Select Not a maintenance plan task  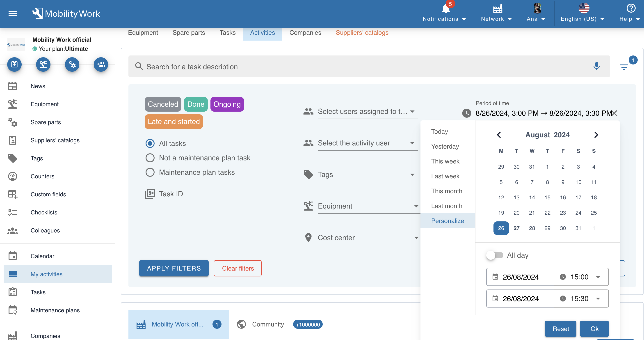click(150, 158)
